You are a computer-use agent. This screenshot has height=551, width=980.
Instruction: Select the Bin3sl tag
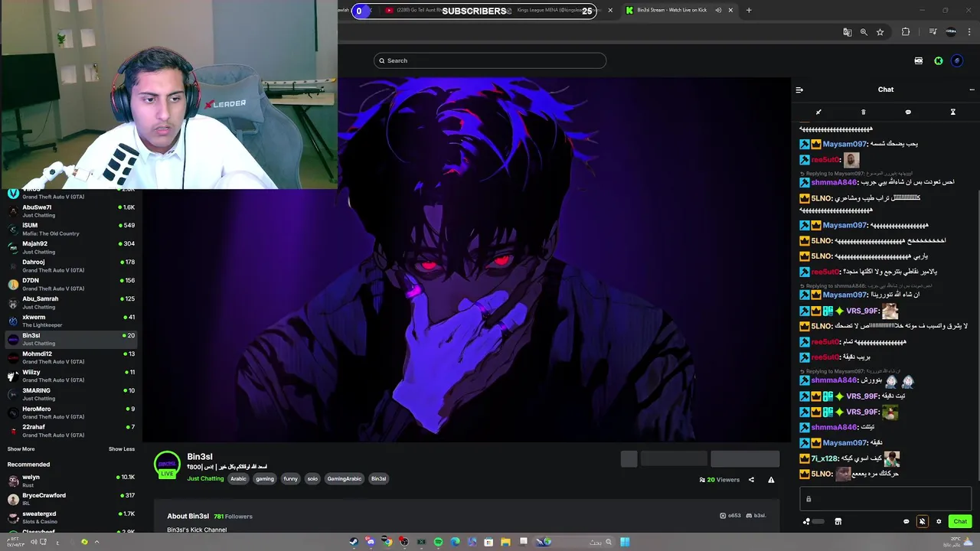pyautogui.click(x=379, y=478)
